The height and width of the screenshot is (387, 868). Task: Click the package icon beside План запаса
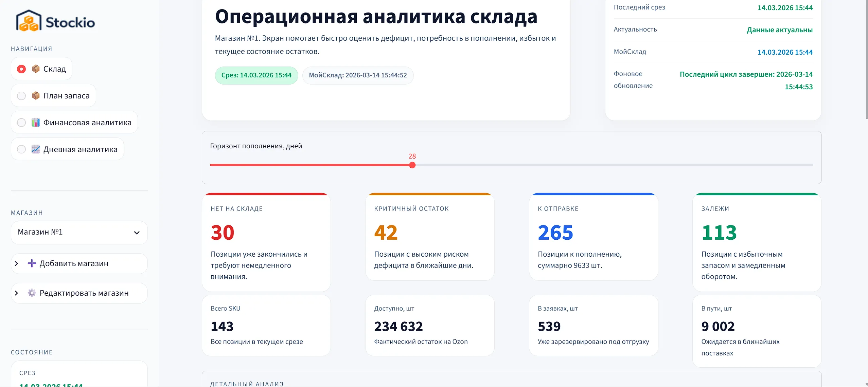[36, 95]
